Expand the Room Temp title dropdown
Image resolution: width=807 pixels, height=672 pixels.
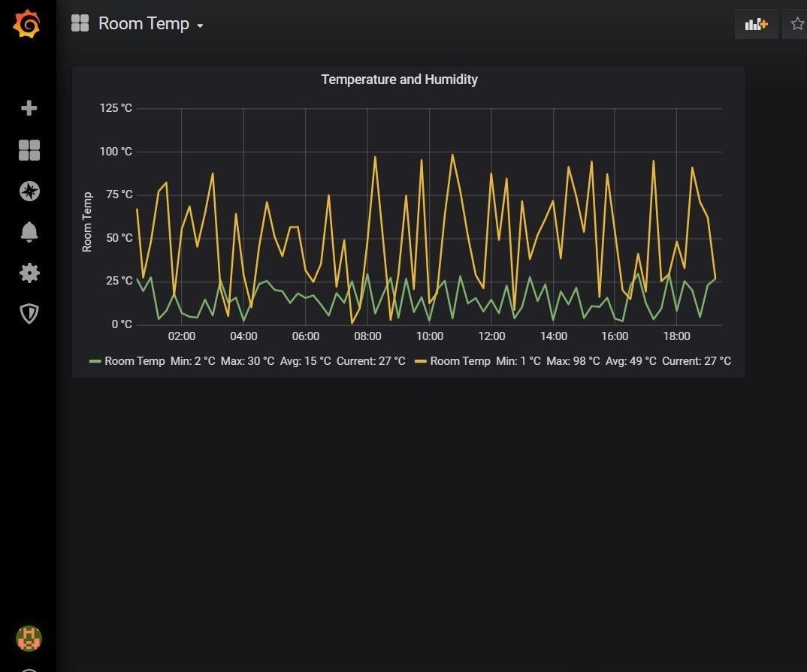coord(200,25)
